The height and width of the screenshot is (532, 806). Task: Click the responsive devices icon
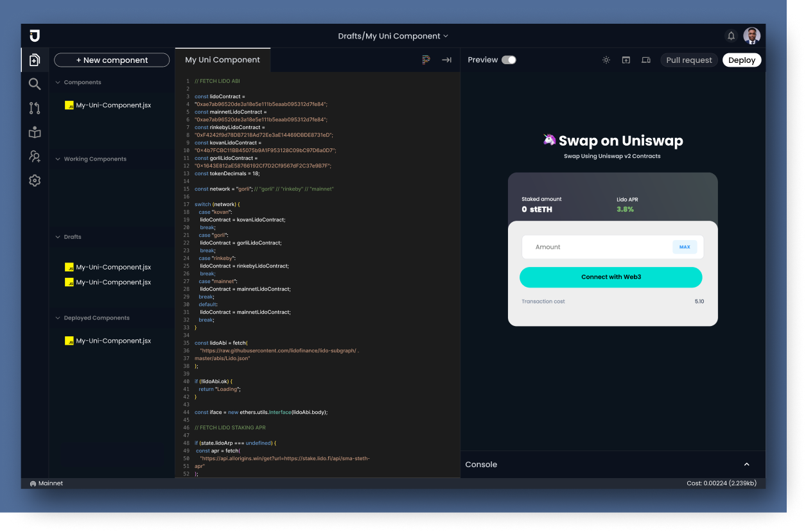click(646, 60)
